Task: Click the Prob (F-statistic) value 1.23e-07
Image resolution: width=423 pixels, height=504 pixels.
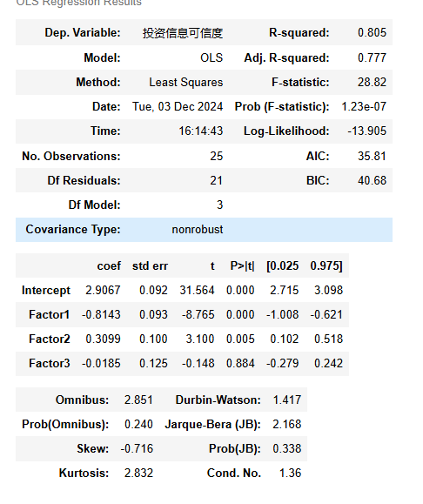Action: [x=364, y=107]
